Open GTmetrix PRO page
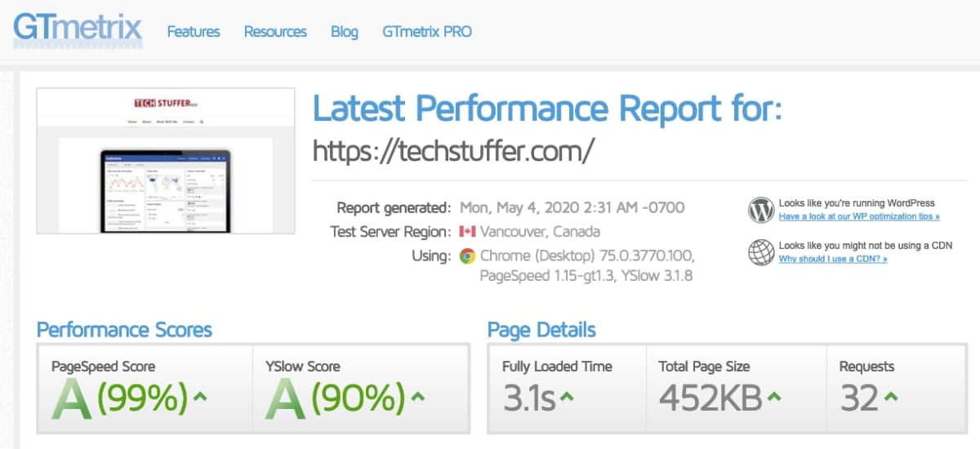Viewport: 980px width, 449px height. click(427, 32)
